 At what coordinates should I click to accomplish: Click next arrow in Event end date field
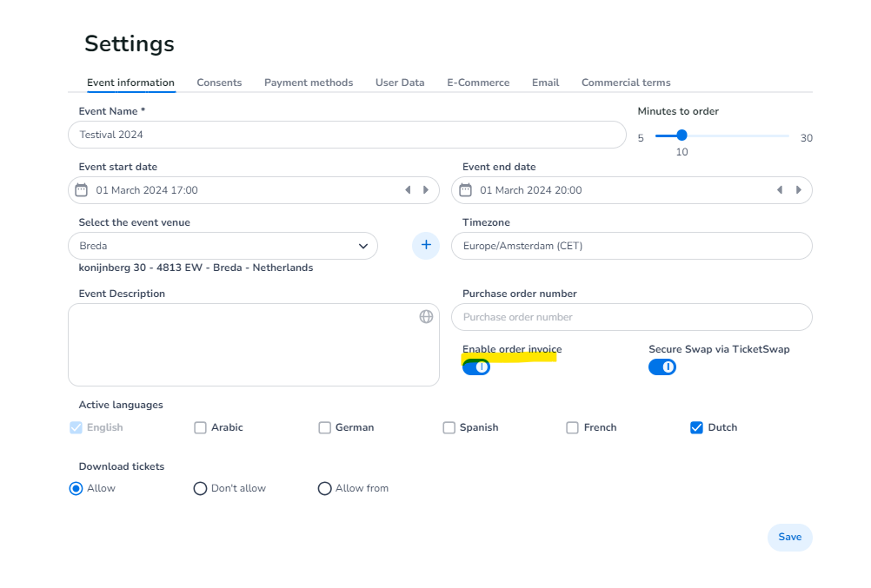[798, 190]
